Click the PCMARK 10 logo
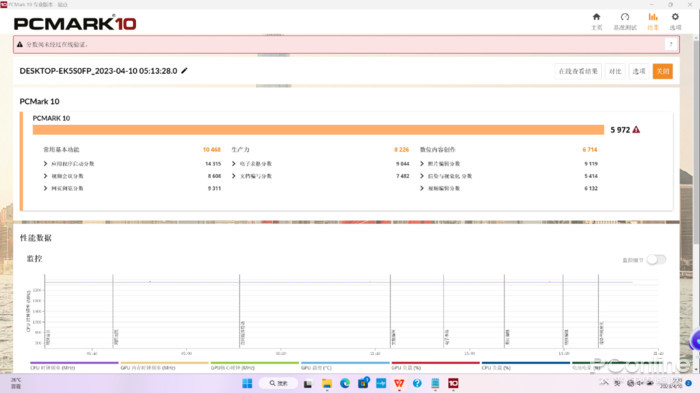The width and height of the screenshot is (700, 393). click(x=75, y=23)
